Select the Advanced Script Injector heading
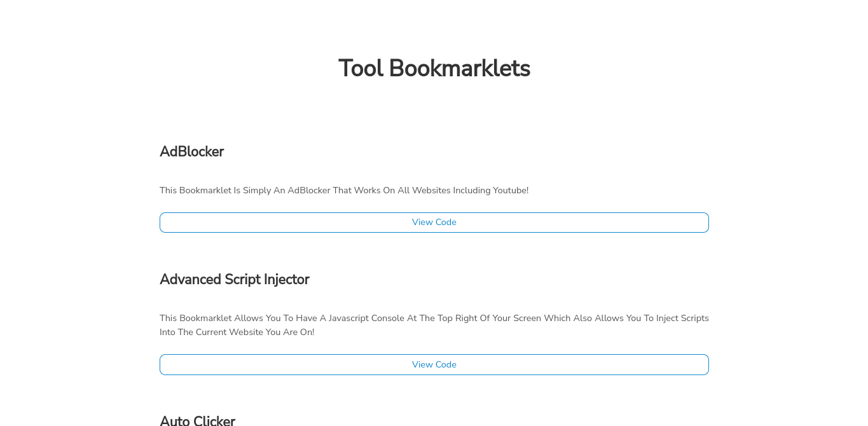This screenshot has height=426, width=868. tap(234, 280)
